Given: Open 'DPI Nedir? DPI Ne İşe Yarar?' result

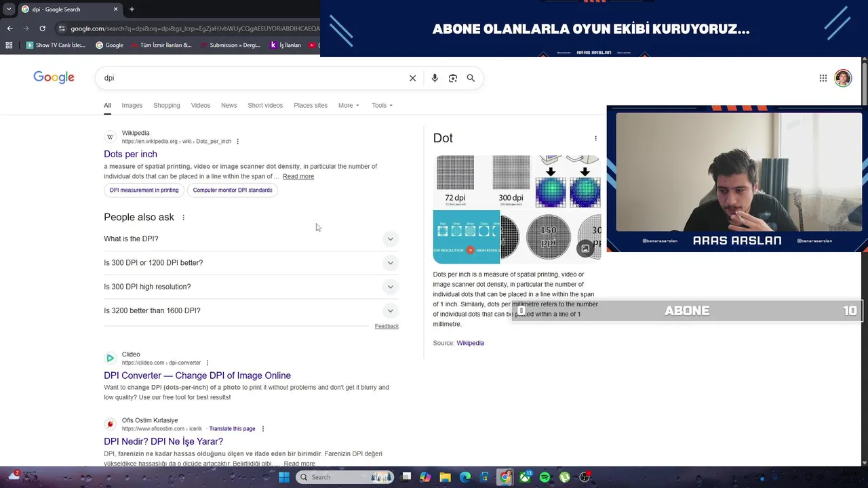Looking at the screenshot, I should click(163, 441).
